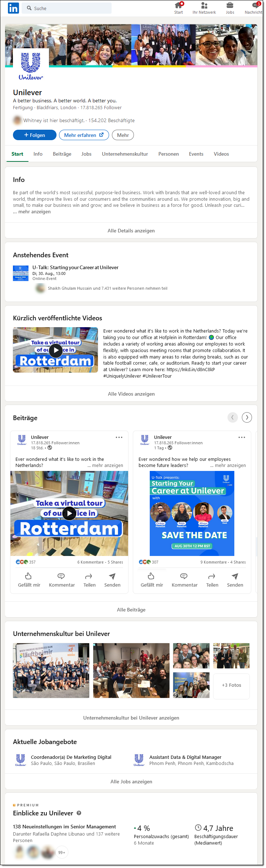Viewport: 266px width, 868px height.
Task: Click the Folgen button
Action: pos(35,135)
